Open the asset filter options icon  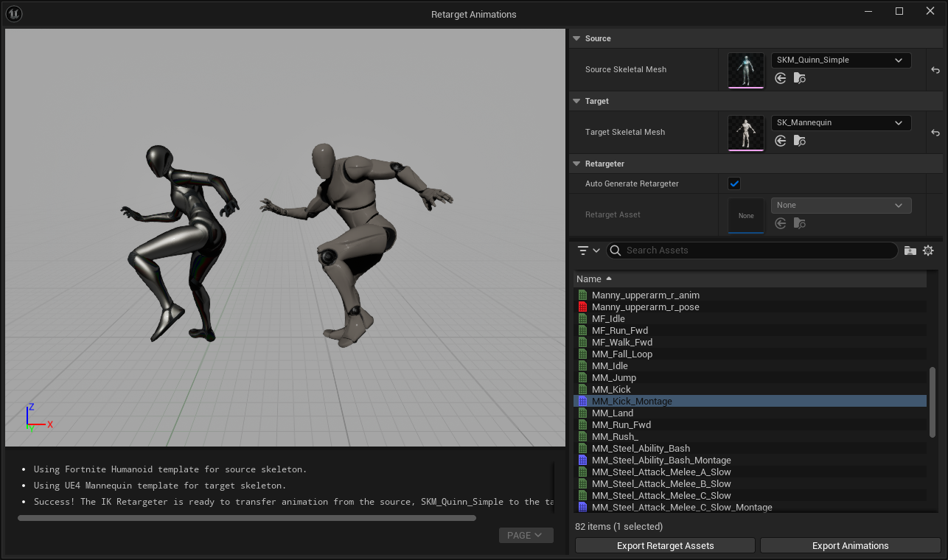tap(588, 251)
